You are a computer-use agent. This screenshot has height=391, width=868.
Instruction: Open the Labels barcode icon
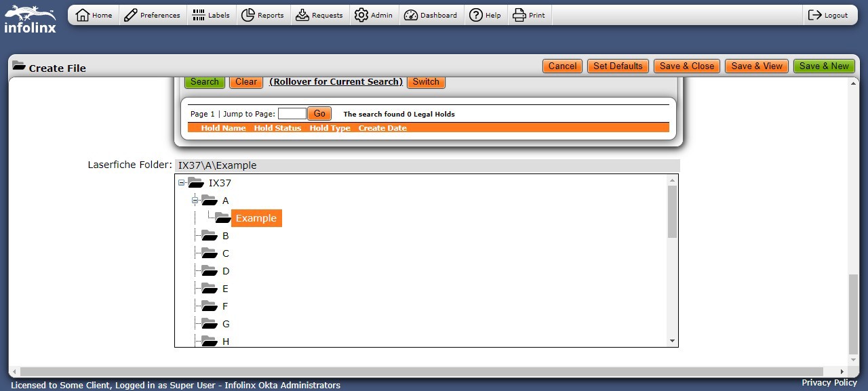pos(199,15)
